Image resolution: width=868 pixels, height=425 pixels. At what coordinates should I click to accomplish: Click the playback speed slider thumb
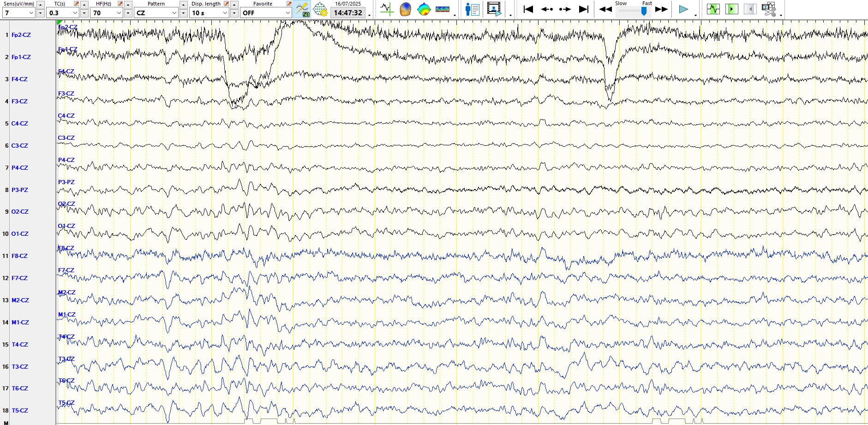[x=644, y=11]
